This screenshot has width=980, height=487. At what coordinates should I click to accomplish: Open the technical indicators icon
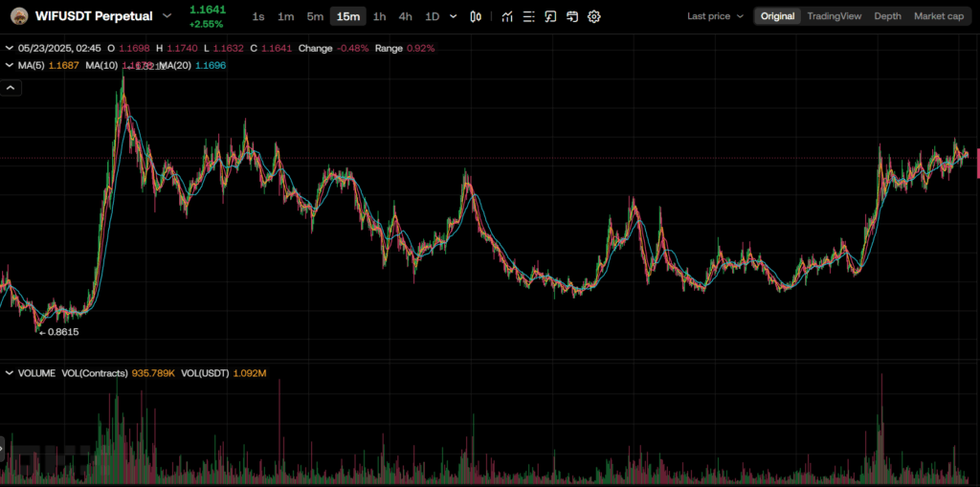(x=507, y=17)
